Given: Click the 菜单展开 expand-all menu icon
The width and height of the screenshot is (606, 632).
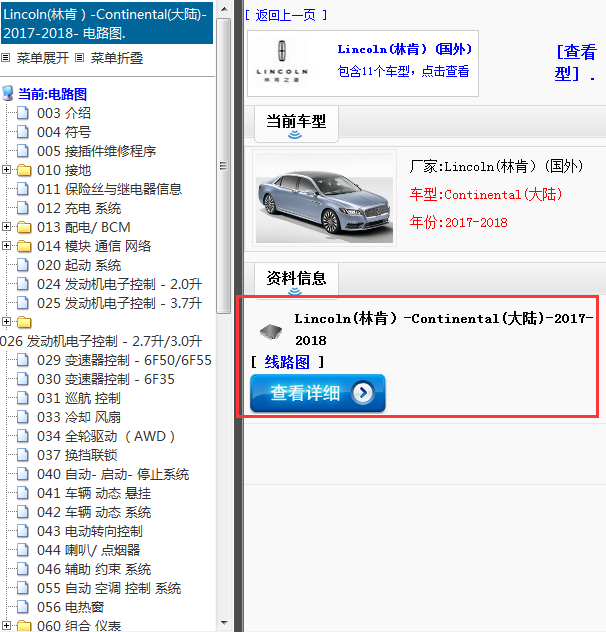Looking at the screenshot, I should (x=5, y=58).
